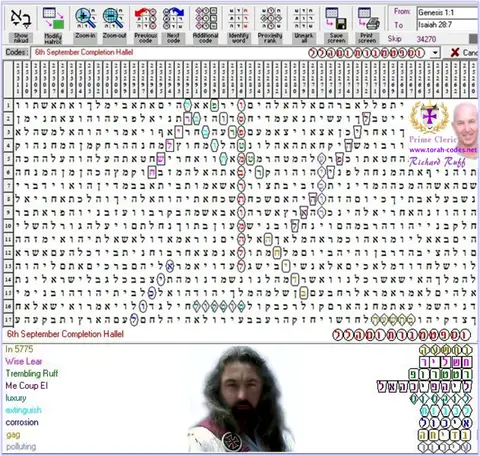480x456 pixels.
Task: Click the Prime Cleric label
Action: [x=433, y=139]
